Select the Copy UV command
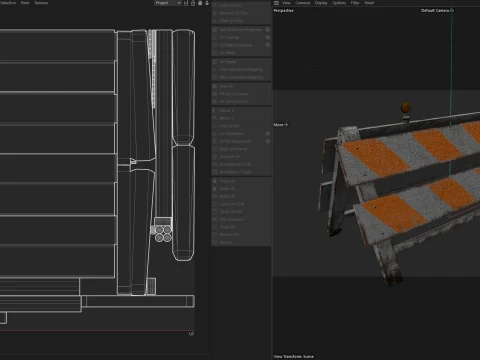Screen dimensions: 480x360 (241, 181)
